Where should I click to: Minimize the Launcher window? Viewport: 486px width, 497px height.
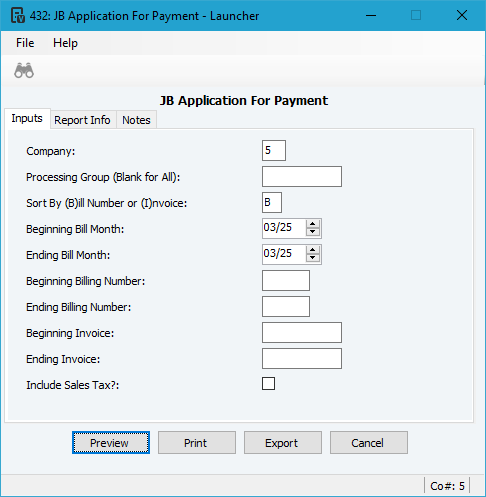(371, 15)
